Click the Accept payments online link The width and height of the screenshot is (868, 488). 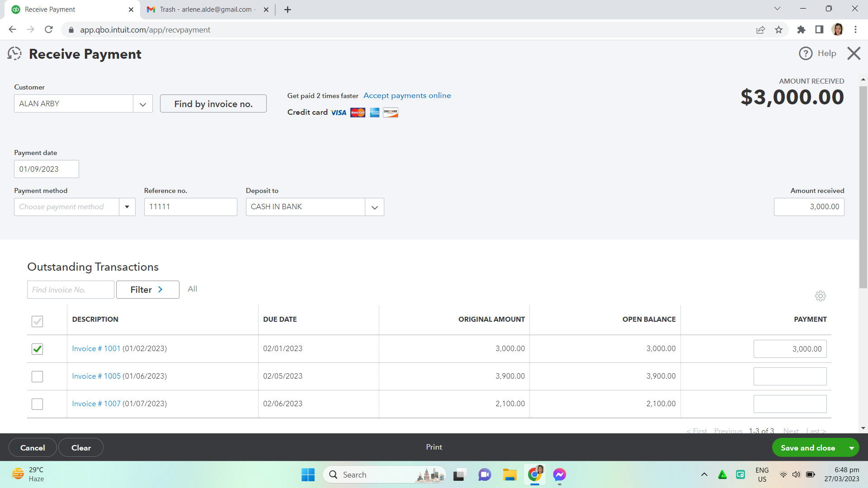407,96
